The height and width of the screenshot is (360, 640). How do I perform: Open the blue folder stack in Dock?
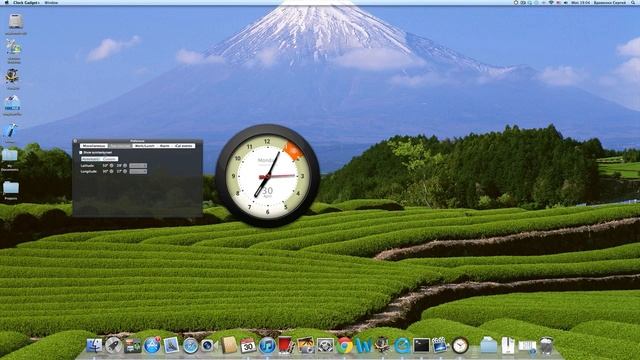489,346
